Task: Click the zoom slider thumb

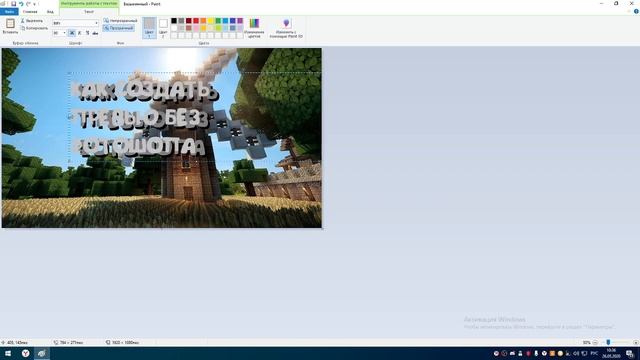Action: pos(608,342)
